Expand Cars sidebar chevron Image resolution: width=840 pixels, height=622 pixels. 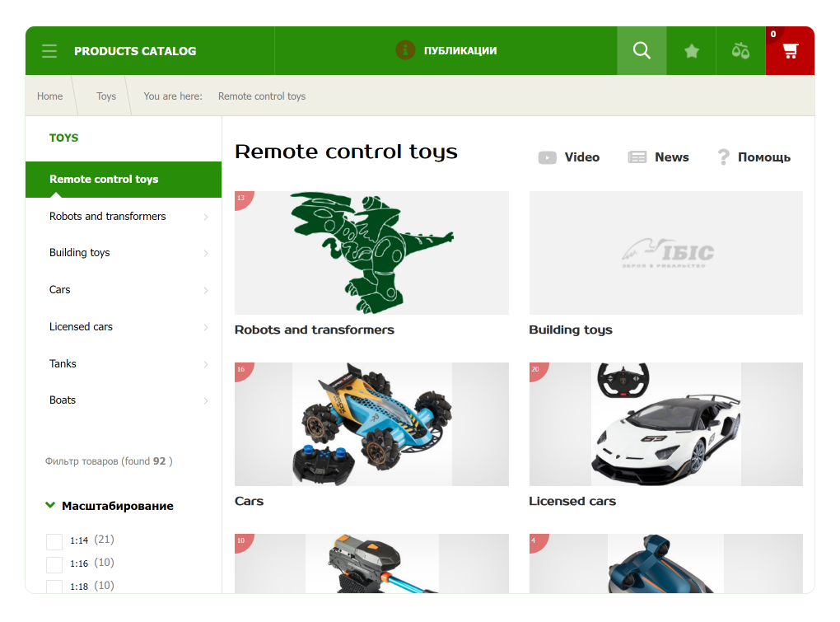pos(206,290)
